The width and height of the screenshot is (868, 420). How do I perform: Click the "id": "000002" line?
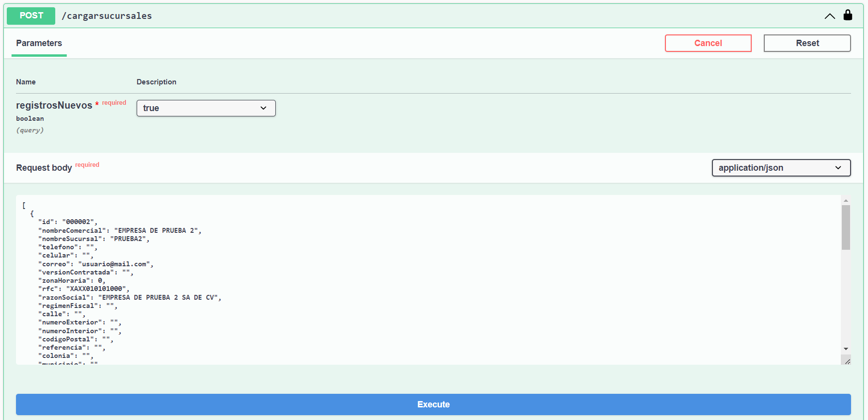pos(68,222)
